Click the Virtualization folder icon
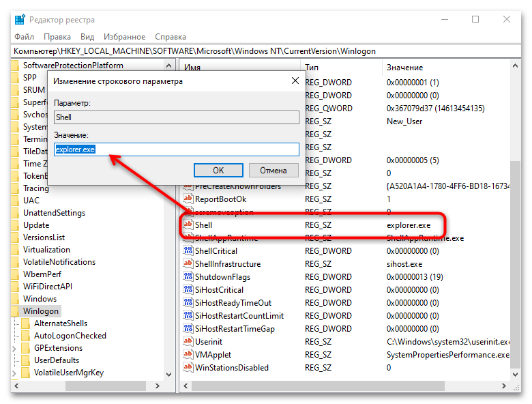Screen dimensions: 532x404 click(x=15, y=250)
